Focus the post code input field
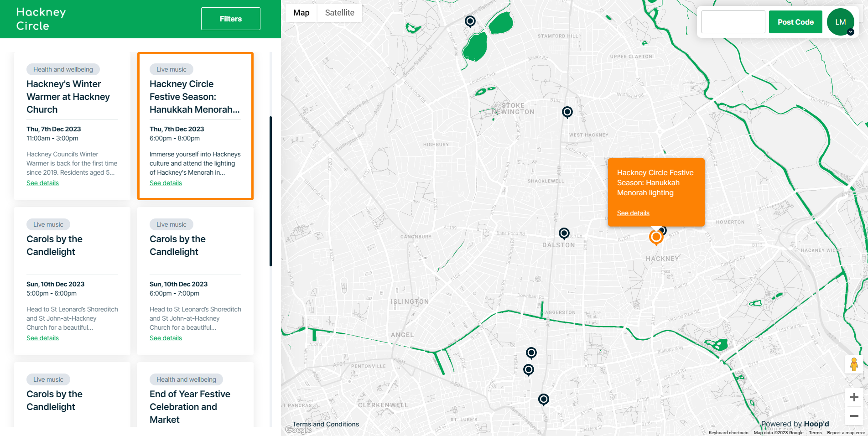Screen dimensions: 868x436 tap(733, 22)
